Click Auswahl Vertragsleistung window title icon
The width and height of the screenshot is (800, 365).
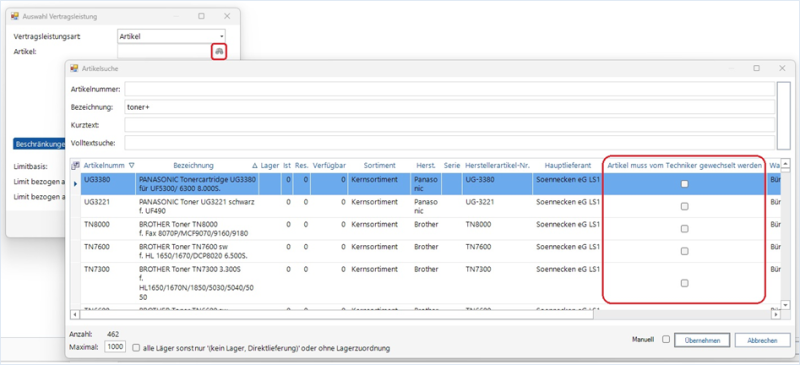coord(15,16)
